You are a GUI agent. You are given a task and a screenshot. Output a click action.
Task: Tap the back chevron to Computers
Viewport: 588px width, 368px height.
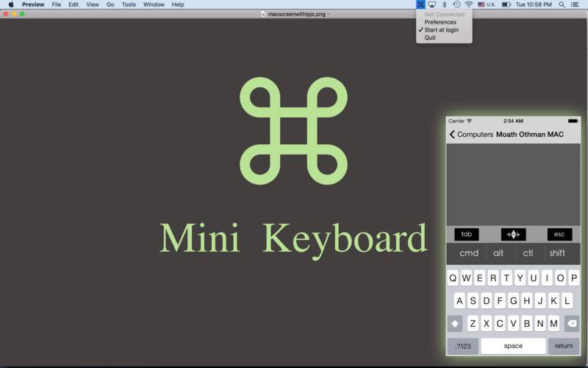pyautogui.click(x=452, y=134)
